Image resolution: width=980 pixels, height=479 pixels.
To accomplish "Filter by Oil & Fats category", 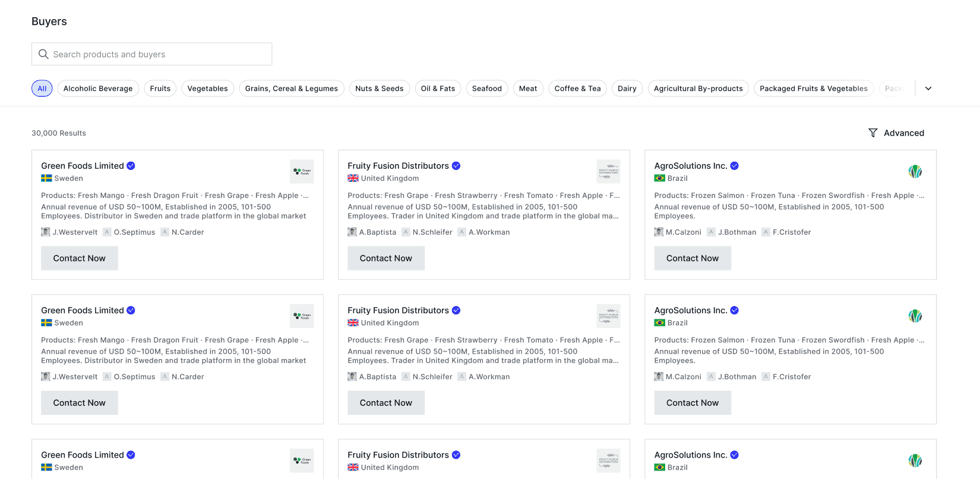I will tap(438, 89).
